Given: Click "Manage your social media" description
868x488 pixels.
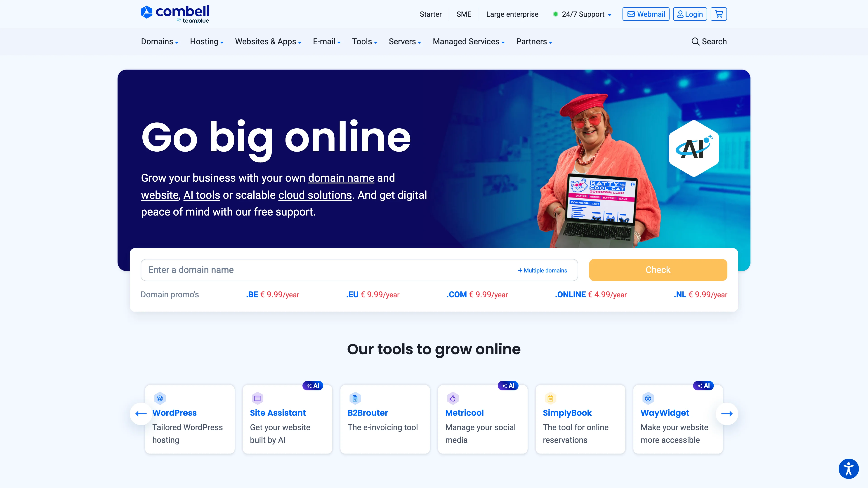Looking at the screenshot, I should click(x=480, y=434).
